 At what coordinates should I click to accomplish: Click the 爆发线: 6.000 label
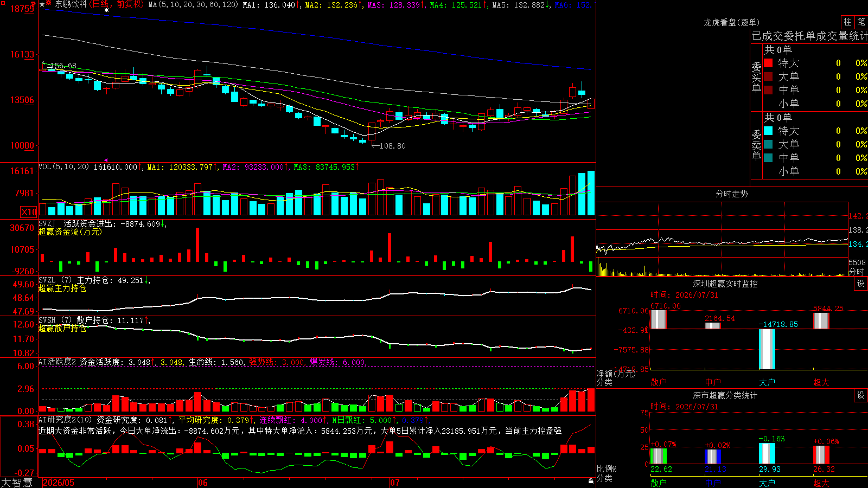point(337,362)
